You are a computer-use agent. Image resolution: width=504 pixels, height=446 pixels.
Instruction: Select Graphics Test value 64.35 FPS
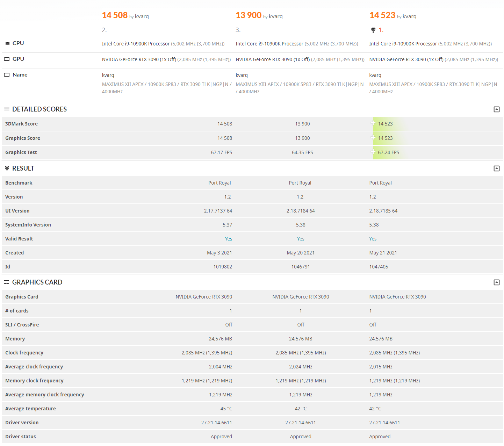[x=302, y=152]
